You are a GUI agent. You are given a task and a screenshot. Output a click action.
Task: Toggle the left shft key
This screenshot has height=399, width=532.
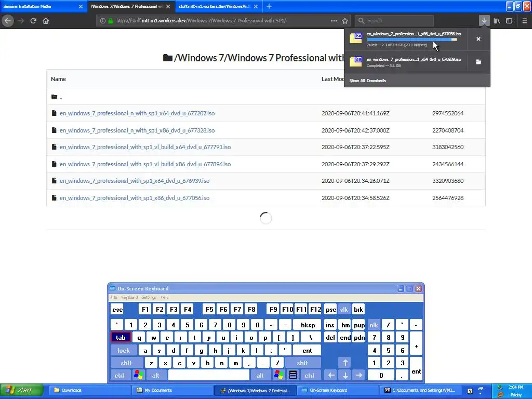pyautogui.click(x=126, y=363)
